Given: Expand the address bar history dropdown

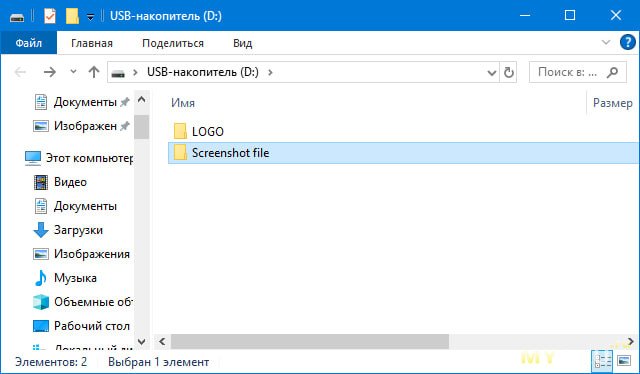Looking at the screenshot, I should point(492,73).
